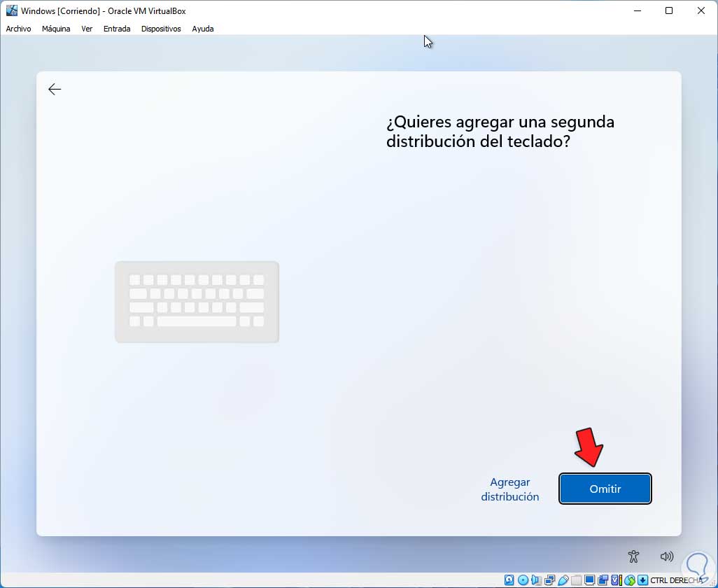Maximize the VirtualBox window
718x588 pixels.
pyautogui.click(x=669, y=10)
